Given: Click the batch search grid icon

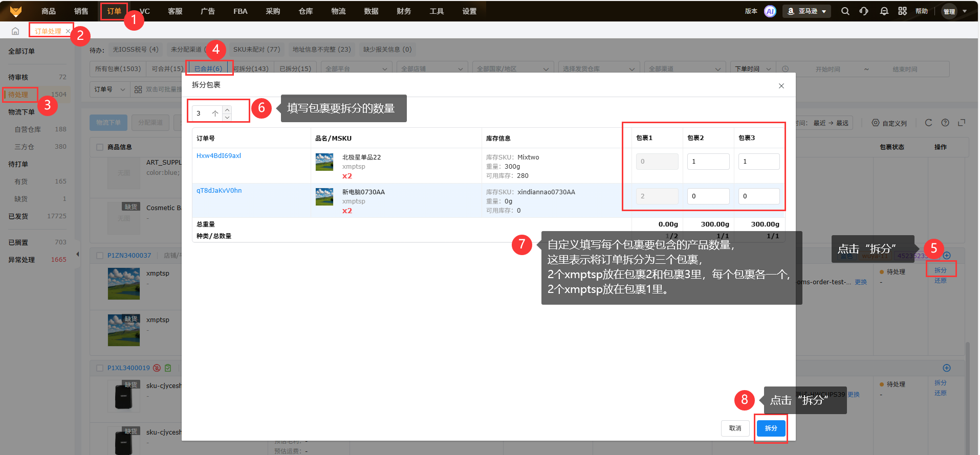Looking at the screenshot, I should (138, 89).
